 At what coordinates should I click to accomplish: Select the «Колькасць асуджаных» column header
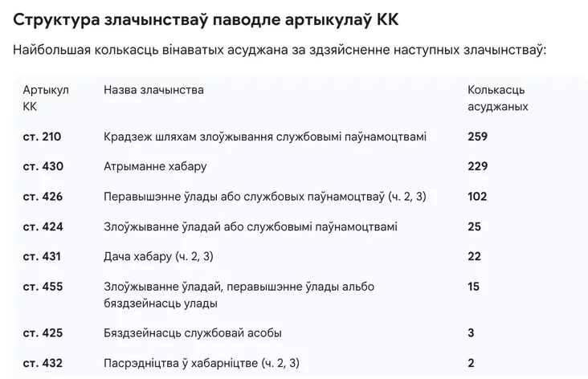pos(498,98)
